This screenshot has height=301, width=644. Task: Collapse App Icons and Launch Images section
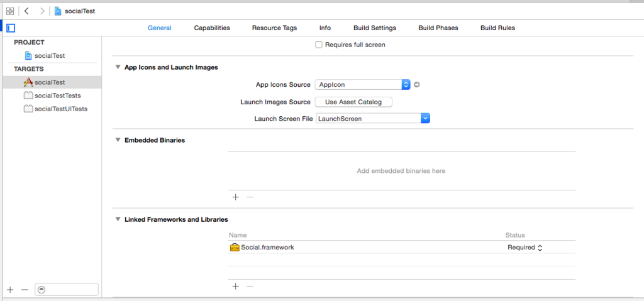(x=118, y=67)
